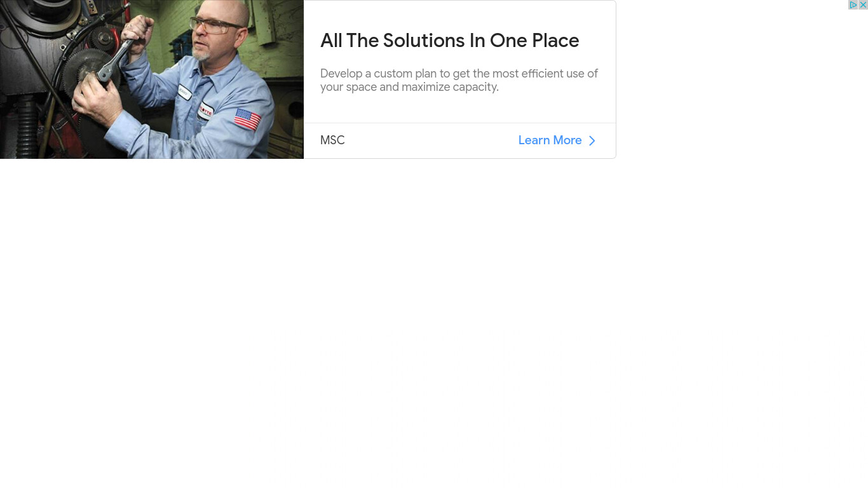Select the All The Solutions In One Place headline

[x=450, y=41]
